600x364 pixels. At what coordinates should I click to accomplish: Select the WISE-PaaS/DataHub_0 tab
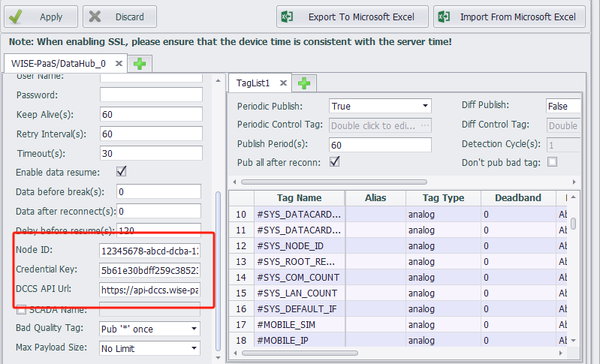click(58, 64)
